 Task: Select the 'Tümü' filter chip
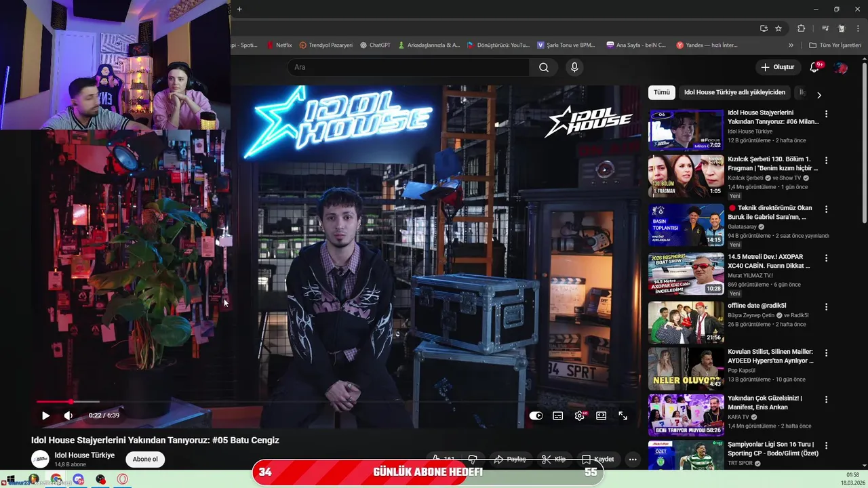(662, 92)
